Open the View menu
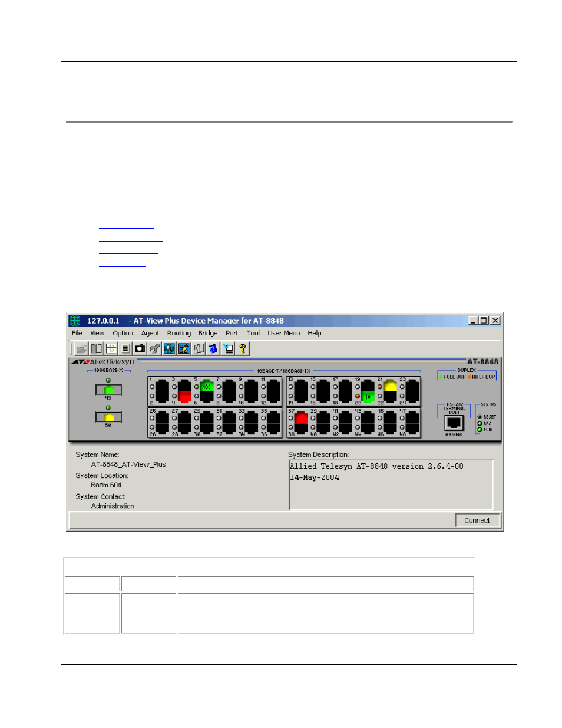This screenshot has width=562, height=728. pos(97,333)
